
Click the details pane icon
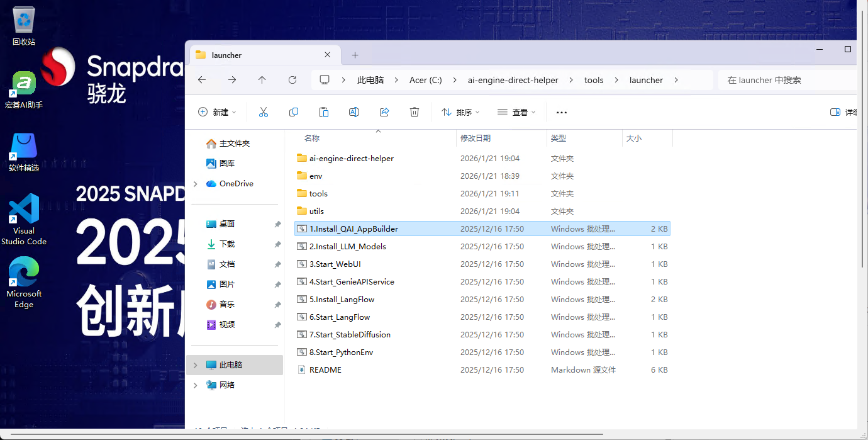pos(835,112)
